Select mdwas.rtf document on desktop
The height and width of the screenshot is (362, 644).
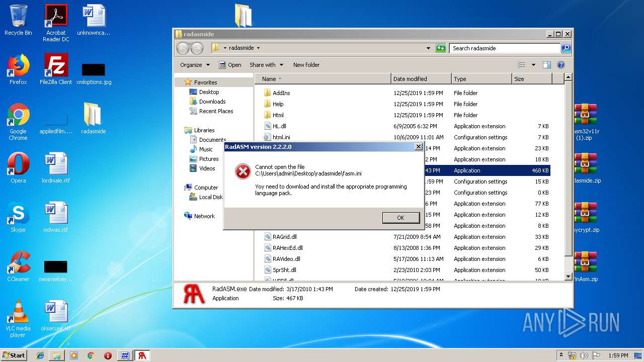[x=56, y=217]
